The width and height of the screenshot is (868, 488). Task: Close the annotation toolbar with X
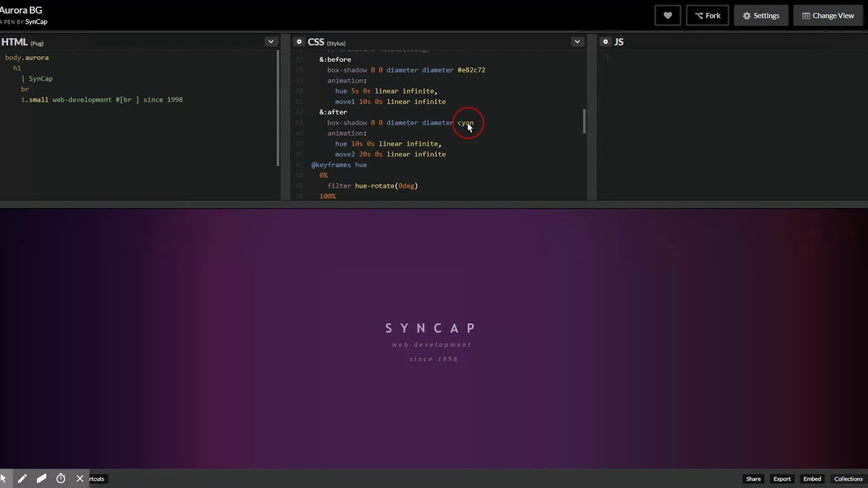pyautogui.click(x=80, y=479)
